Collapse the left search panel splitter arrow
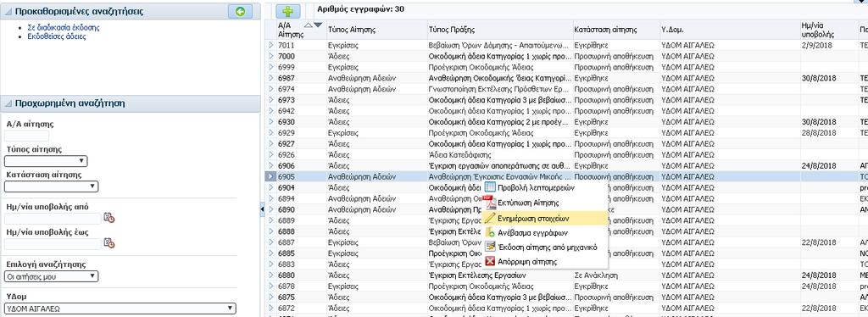This screenshot has width=868, height=317. (x=263, y=209)
